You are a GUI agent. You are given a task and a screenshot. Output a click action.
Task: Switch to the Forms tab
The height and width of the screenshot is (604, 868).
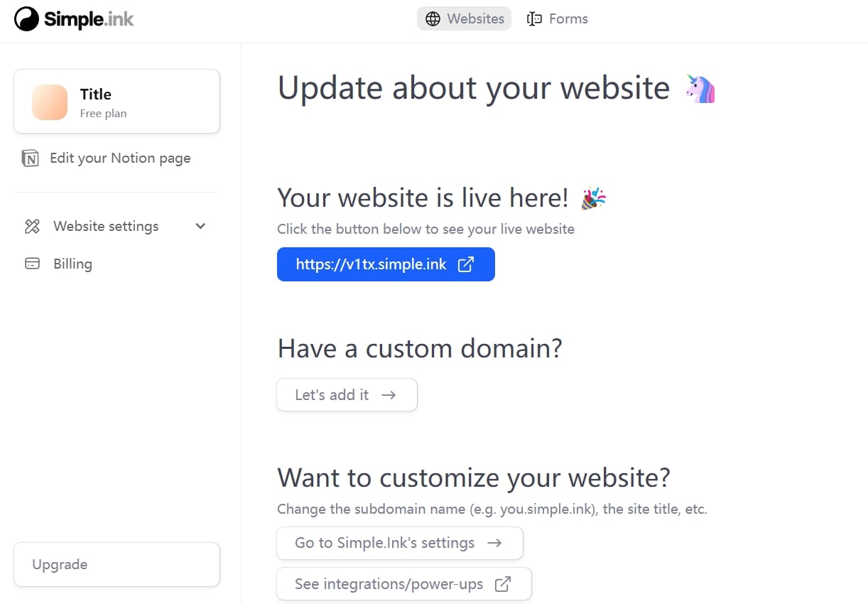pos(558,19)
